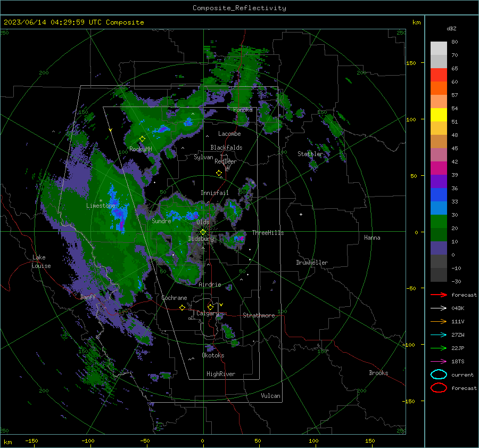Viewport: 479px width, 448px height.
Task: Click the dBZ legend heading
Action: [x=451, y=29]
